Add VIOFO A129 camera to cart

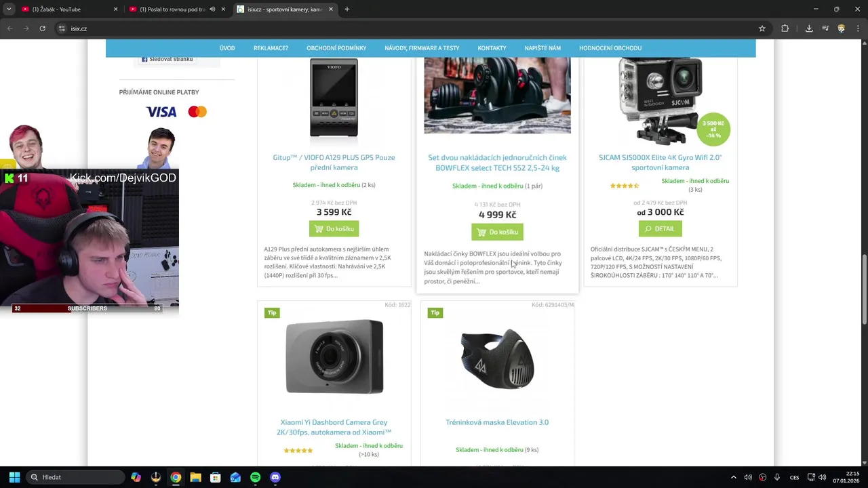point(334,229)
